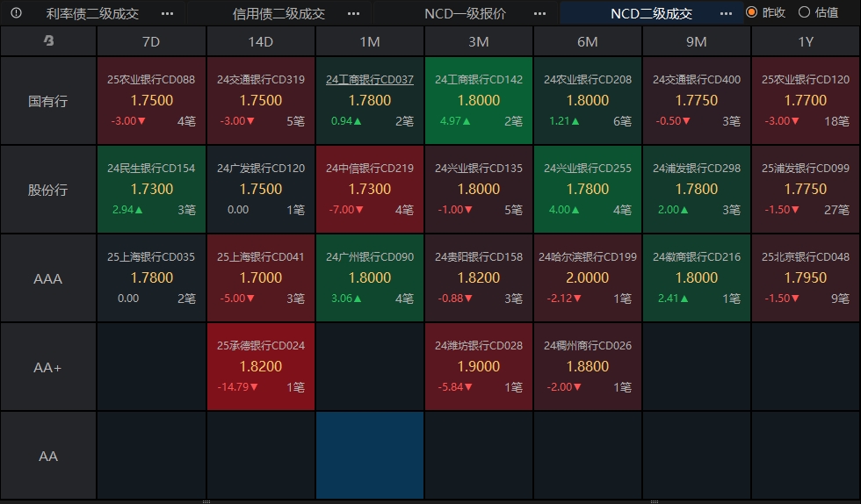Click the 24兴业银行CD255 cell
This screenshot has height=504, width=861.
(x=588, y=190)
